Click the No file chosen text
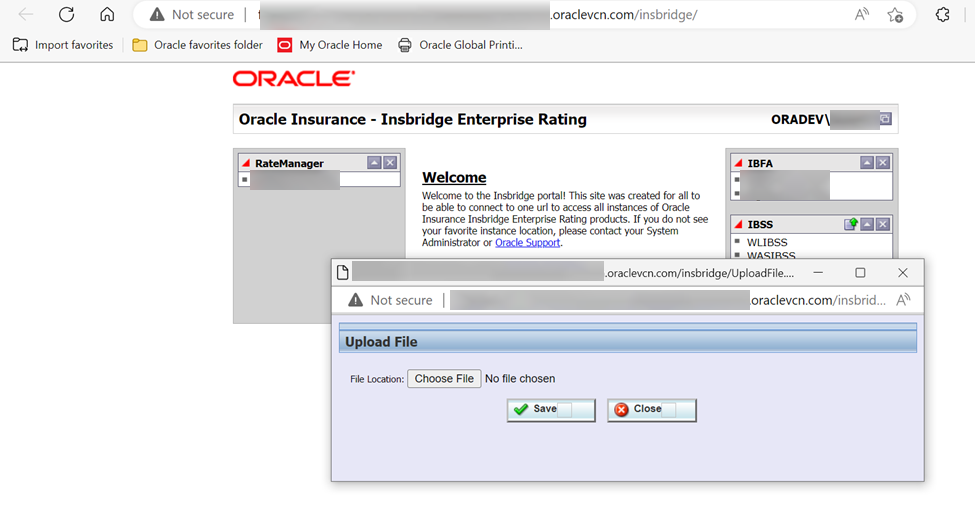Screen dimensions: 975x507 coord(520,378)
